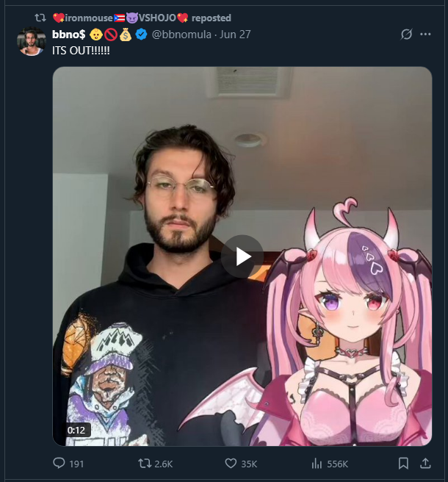Open the bbno$ display name link
The width and height of the screenshot is (448, 482).
tap(69, 35)
